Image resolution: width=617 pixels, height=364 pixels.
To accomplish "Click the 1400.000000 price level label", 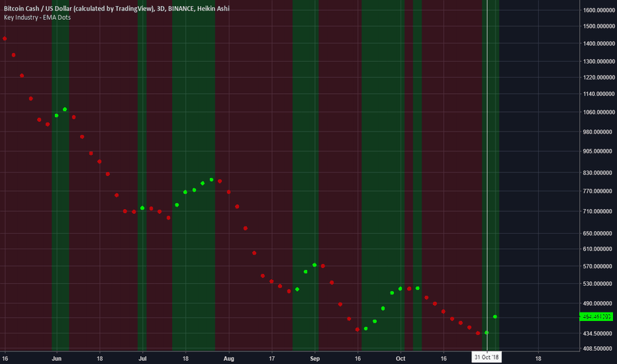I will [598, 43].
